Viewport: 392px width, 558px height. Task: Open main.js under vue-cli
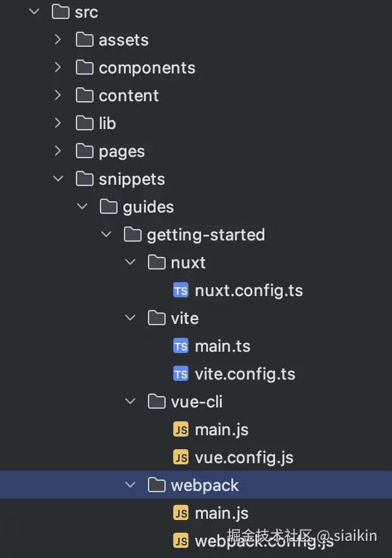pos(221,430)
